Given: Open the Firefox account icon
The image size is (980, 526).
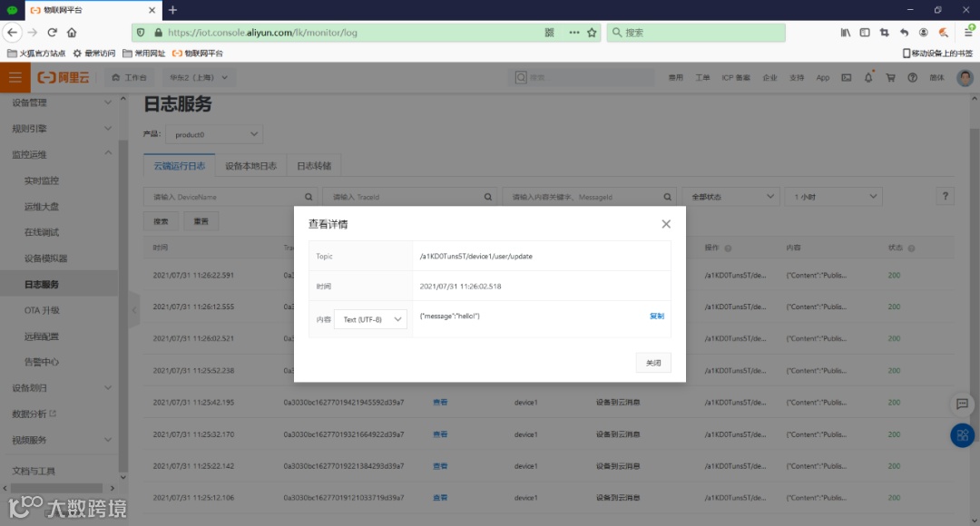Looking at the screenshot, I should coord(923,33).
